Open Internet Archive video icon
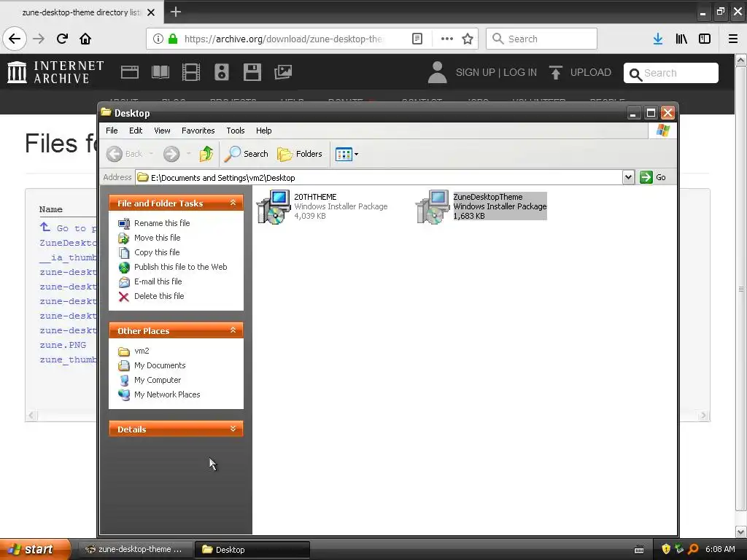The height and width of the screenshot is (560, 747). click(191, 72)
